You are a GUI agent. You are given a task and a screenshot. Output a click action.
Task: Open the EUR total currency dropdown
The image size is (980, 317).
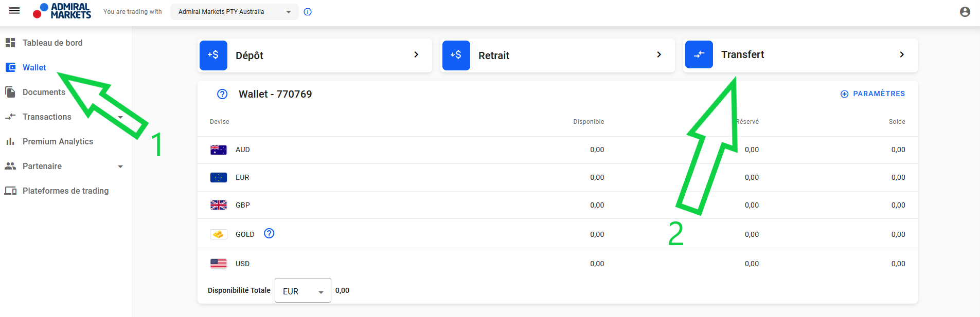click(302, 291)
